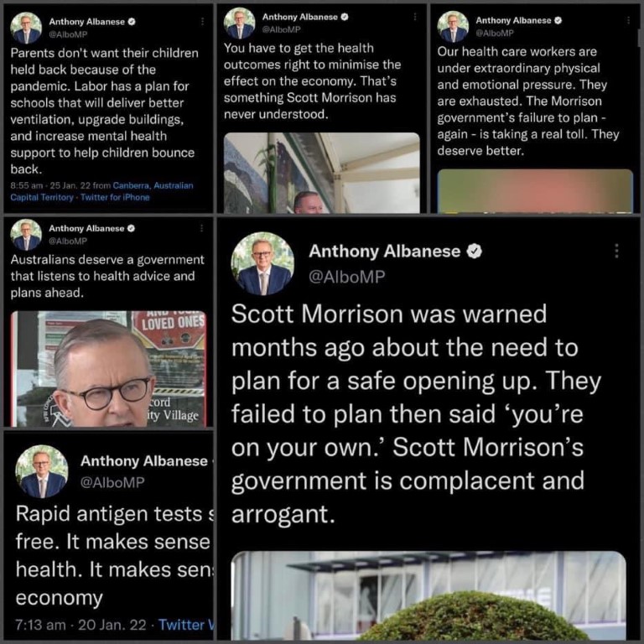The image size is (644, 644).
Task: Open three-dot menu on 'Australians deserve' tweet
Action: pos(201,228)
